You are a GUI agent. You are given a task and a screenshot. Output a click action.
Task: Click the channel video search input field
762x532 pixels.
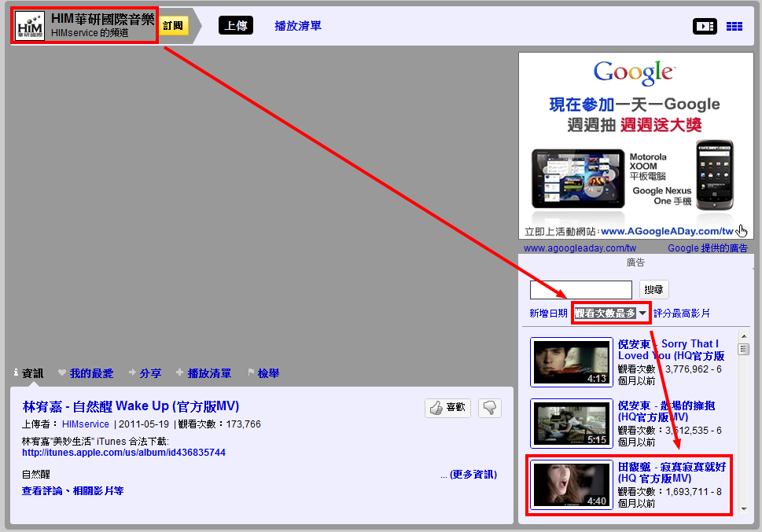(x=580, y=290)
